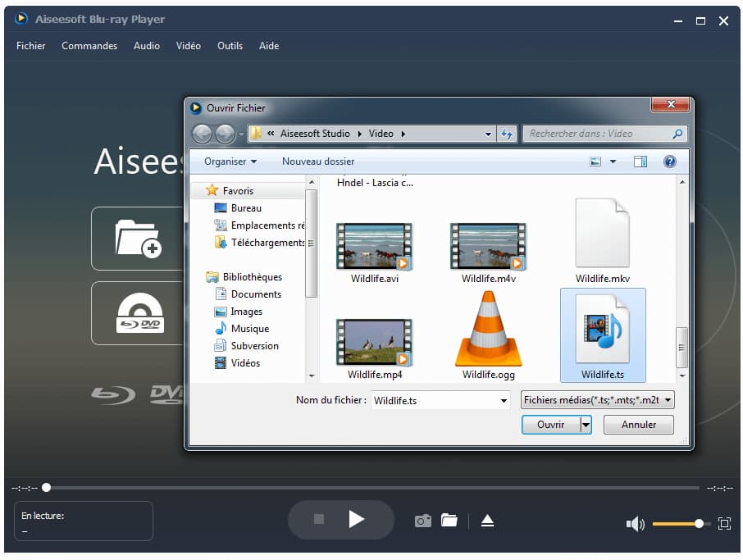Image resolution: width=743 pixels, height=560 pixels.
Task: Click the Annuler button
Action: (638, 425)
